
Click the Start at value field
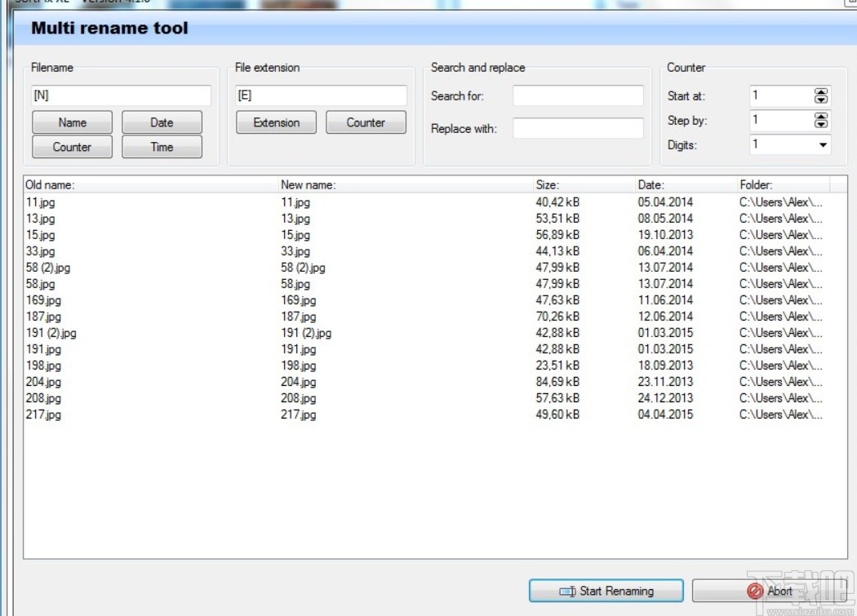782,95
